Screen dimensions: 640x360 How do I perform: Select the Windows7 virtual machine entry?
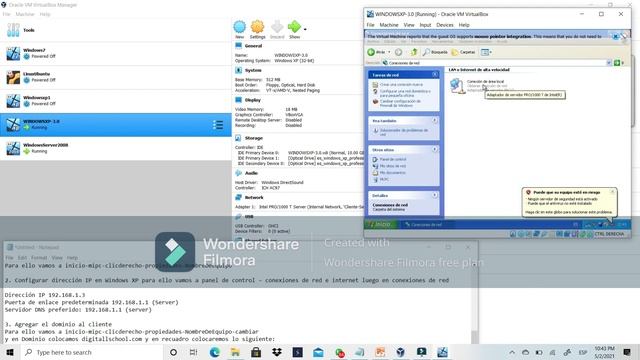(x=116, y=53)
